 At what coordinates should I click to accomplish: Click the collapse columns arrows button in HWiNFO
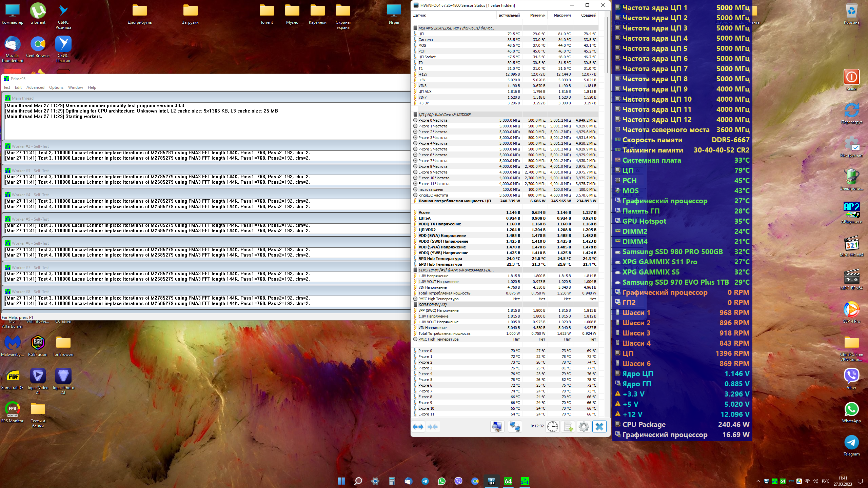[x=433, y=427]
